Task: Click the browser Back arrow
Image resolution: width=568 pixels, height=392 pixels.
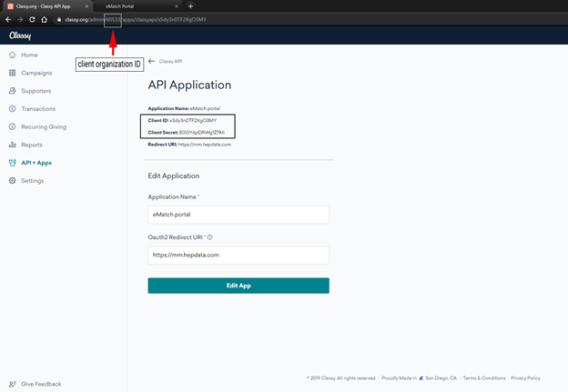Action: pyautogui.click(x=8, y=19)
